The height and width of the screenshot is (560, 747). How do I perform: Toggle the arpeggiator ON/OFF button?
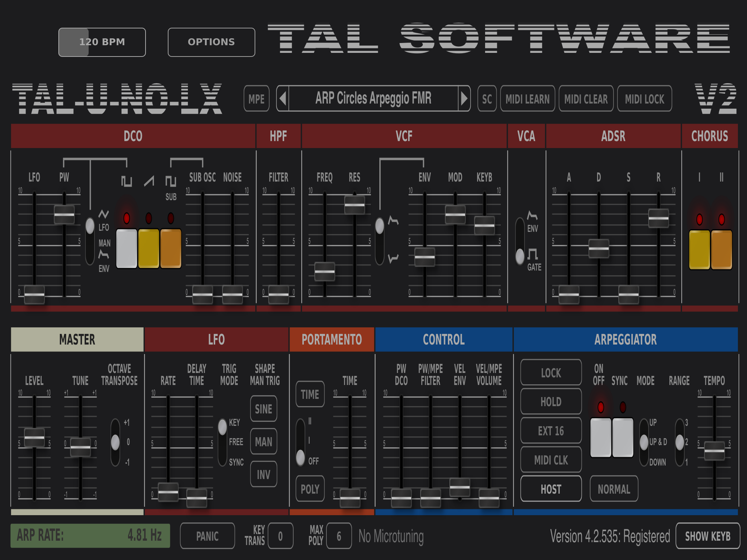[601, 437]
